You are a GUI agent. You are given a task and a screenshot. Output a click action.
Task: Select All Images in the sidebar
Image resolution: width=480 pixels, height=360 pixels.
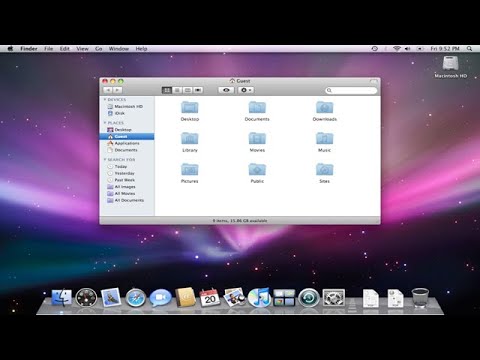127,187
